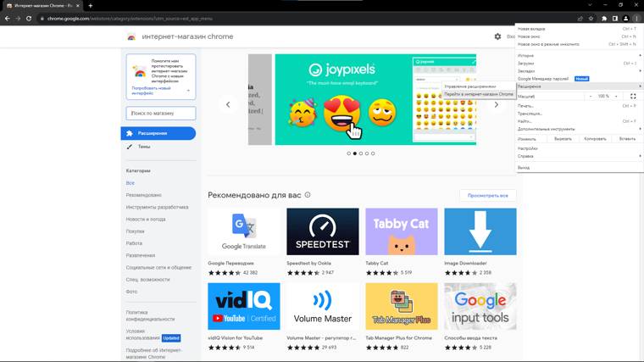Click the browser back arrow
The width and height of the screenshot is (644, 362).
point(7,19)
